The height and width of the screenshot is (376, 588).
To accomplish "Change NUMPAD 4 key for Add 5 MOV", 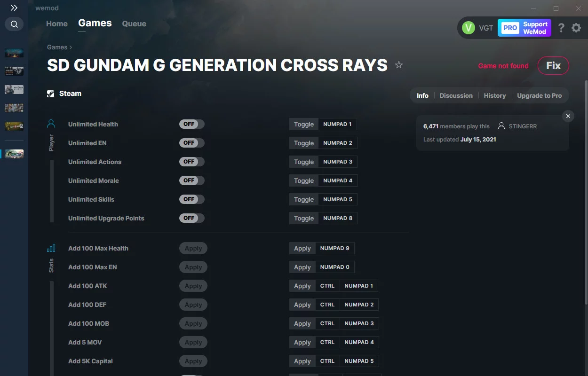I will (359, 342).
